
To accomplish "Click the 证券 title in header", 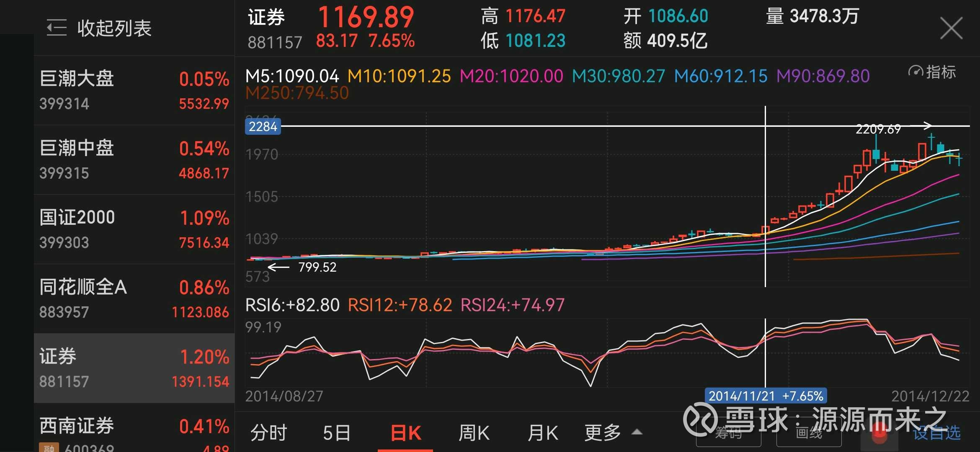I will [266, 18].
